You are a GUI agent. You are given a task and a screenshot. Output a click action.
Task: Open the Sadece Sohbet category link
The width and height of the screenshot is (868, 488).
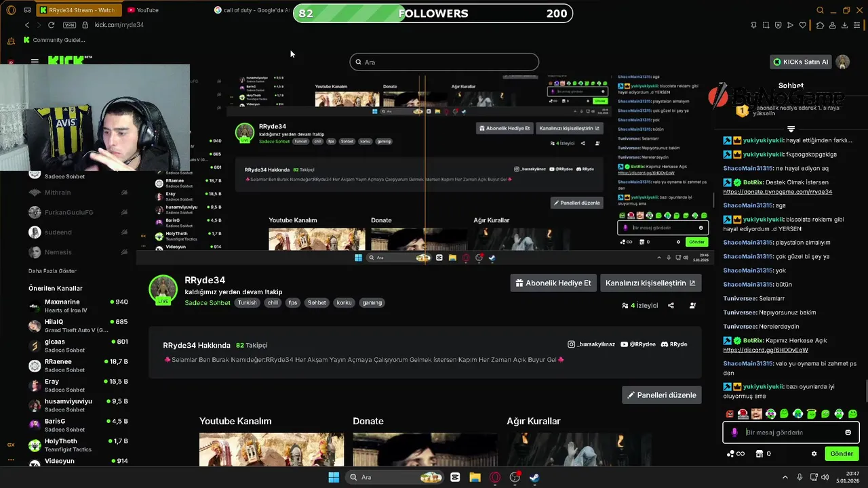[208, 303]
